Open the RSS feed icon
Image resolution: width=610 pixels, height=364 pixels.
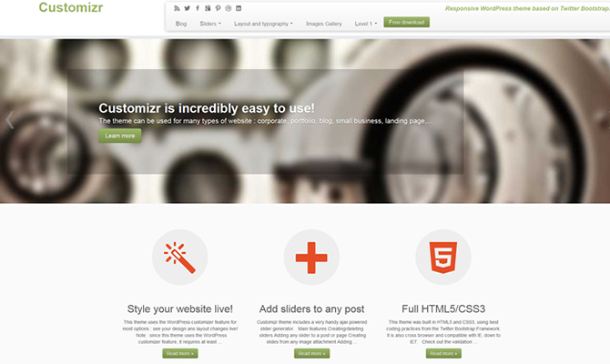pos(177,8)
